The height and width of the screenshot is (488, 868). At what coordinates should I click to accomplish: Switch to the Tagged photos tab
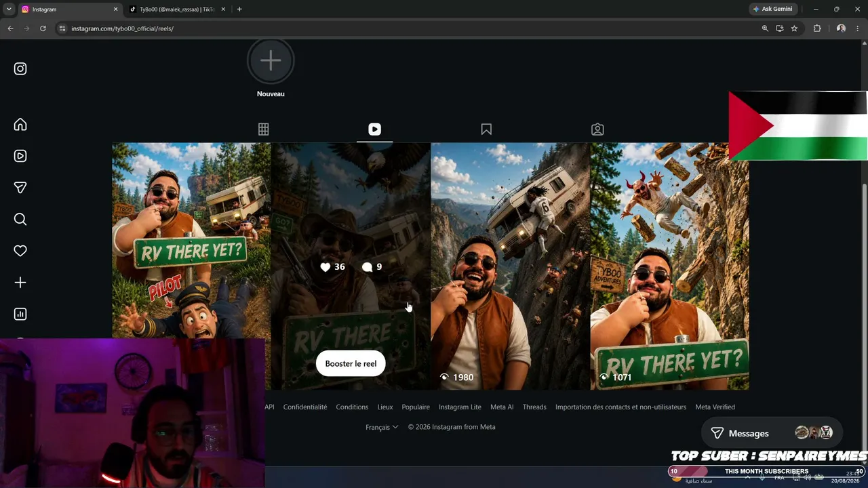597,129
